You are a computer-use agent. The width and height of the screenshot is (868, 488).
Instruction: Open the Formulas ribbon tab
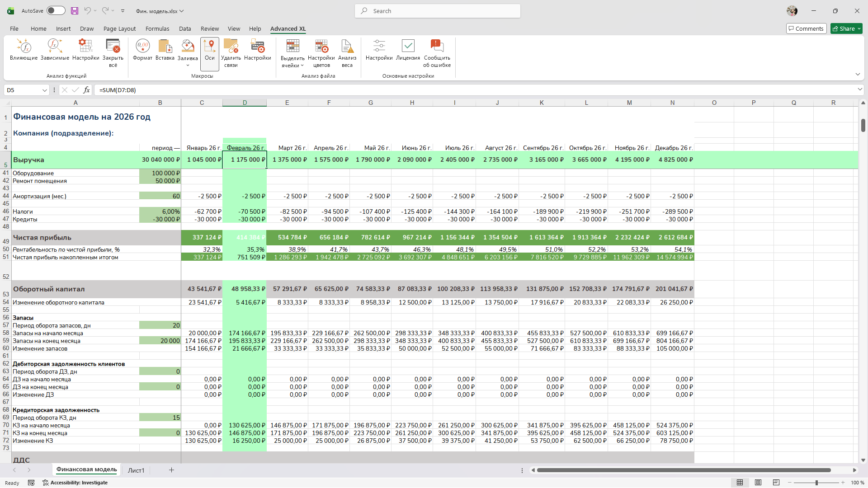click(x=157, y=28)
